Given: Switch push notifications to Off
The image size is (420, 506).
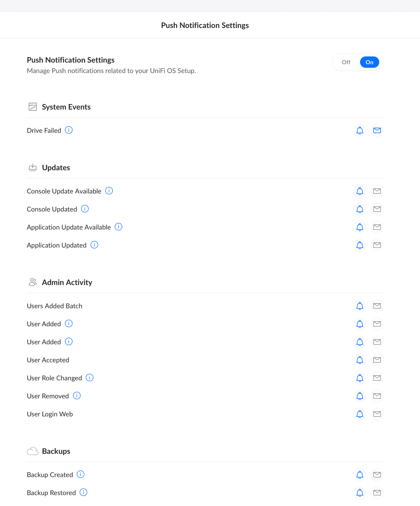Looking at the screenshot, I should [346, 62].
